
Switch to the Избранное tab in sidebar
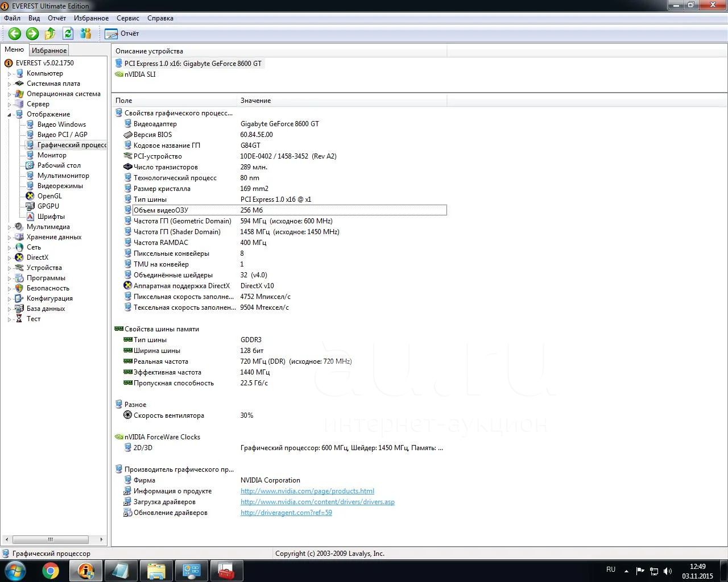pyautogui.click(x=49, y=51)
